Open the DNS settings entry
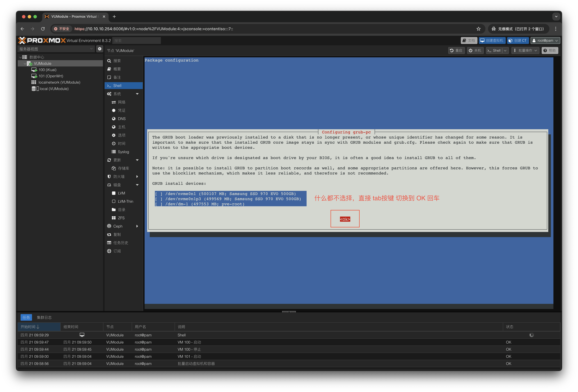This screenshot has height=392, width=578. click(x=121, y=119)
